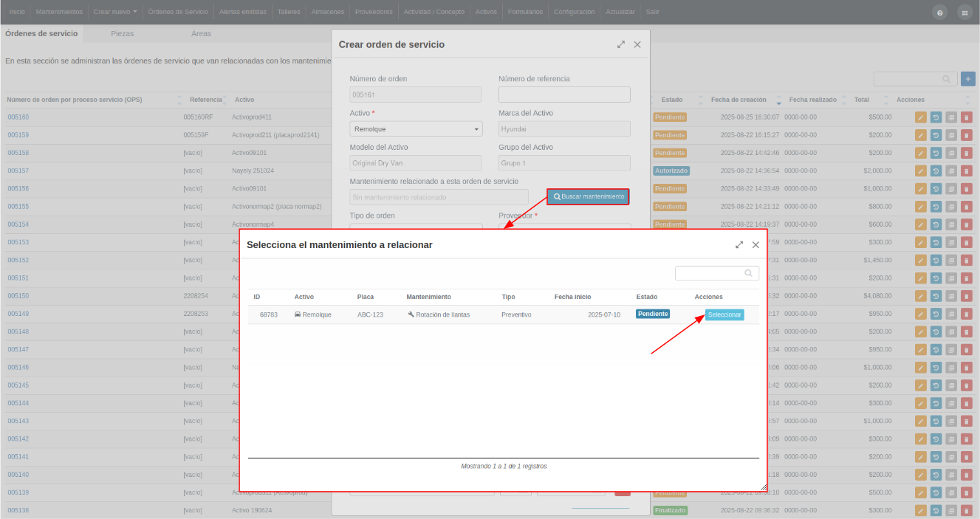Delete order 005158 with the red trash icon
The width and height of the screenshot is (980, 519).
click(967, 153)
